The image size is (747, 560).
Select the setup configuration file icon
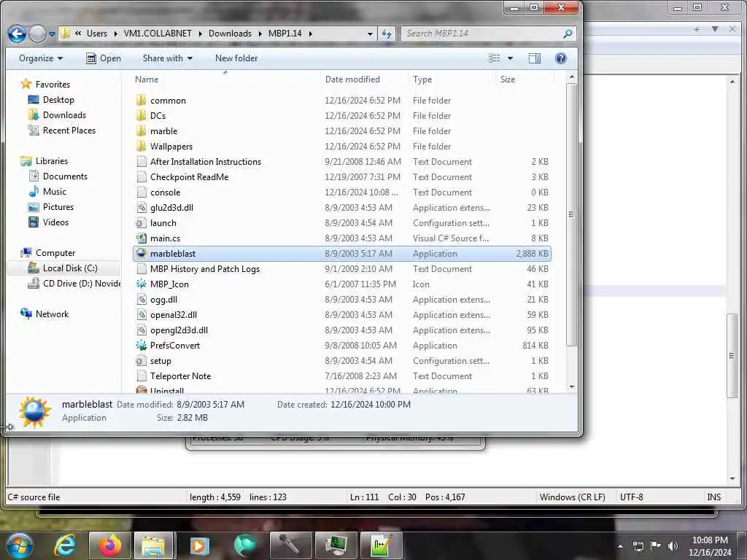pos(141,360)
